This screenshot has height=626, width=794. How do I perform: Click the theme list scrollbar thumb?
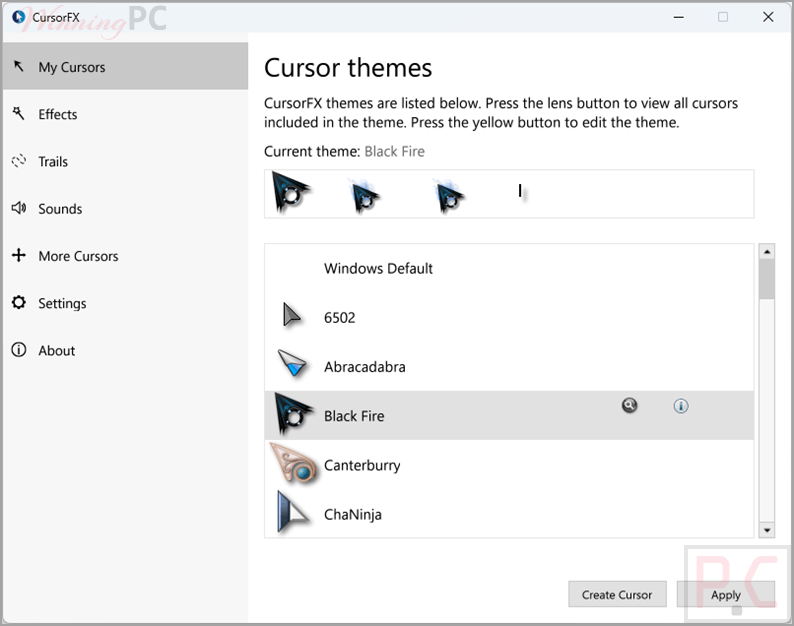coord(767,279)
